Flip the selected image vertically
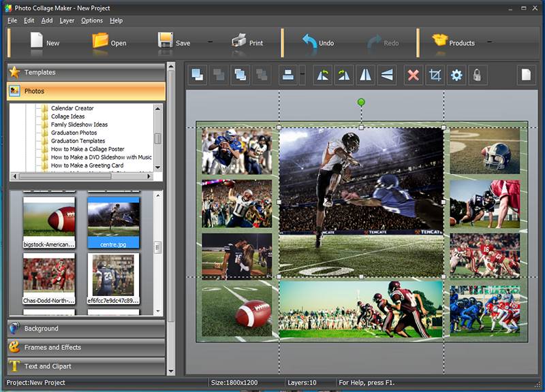The height and width of the screenshot is (392, 545). point(387,75)
